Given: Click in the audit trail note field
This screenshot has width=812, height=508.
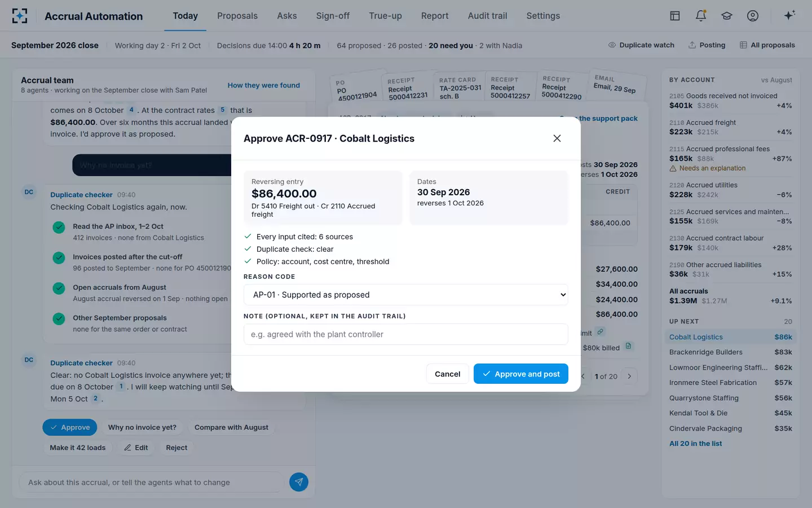Looking at the screenshot, I should click(x=405, y=334).
